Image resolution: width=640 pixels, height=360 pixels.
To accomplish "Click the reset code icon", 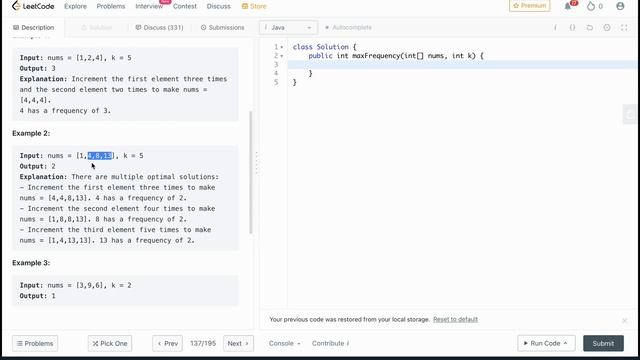I will pos(589,27).
